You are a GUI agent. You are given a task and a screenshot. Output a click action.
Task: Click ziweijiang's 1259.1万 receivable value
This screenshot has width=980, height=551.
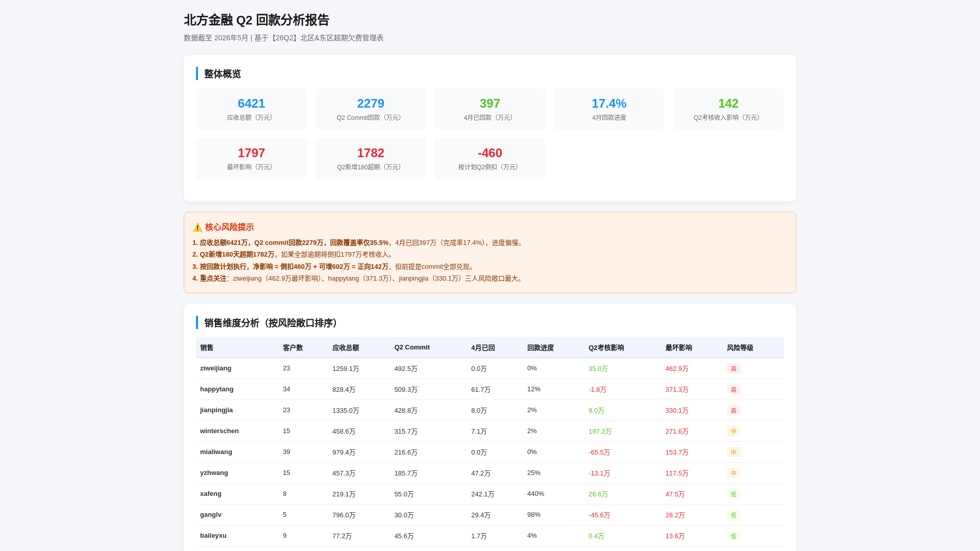(x=346, y=368)
